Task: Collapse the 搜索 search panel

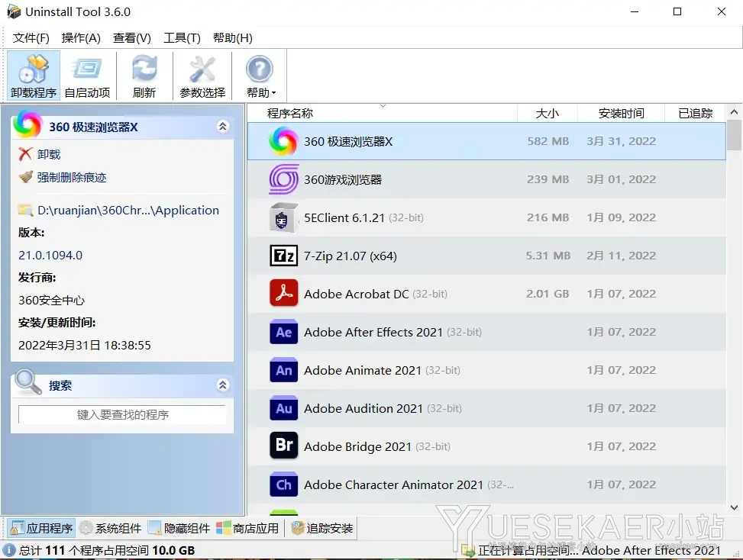Action: tap(223, 385)
